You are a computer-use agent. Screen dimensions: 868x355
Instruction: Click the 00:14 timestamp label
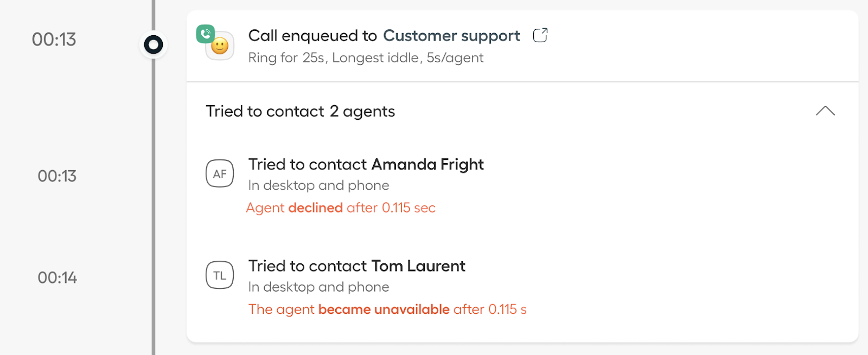pos(57,277)
